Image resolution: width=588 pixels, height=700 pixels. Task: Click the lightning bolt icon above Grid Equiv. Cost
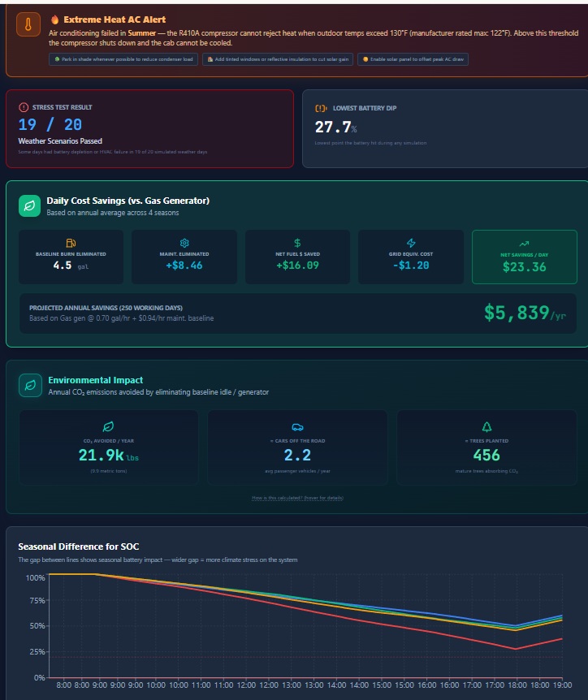[x=411, y=243]
